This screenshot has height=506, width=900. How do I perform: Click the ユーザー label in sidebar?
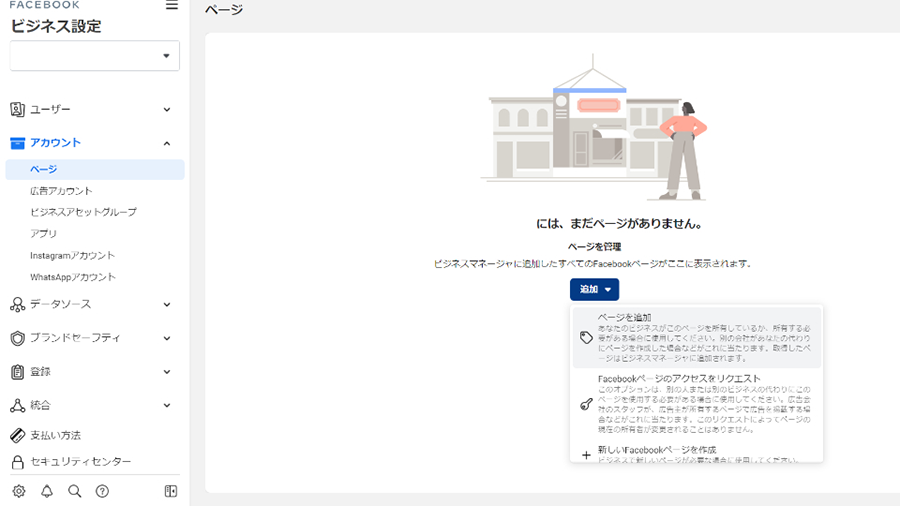tap(51, 109)
